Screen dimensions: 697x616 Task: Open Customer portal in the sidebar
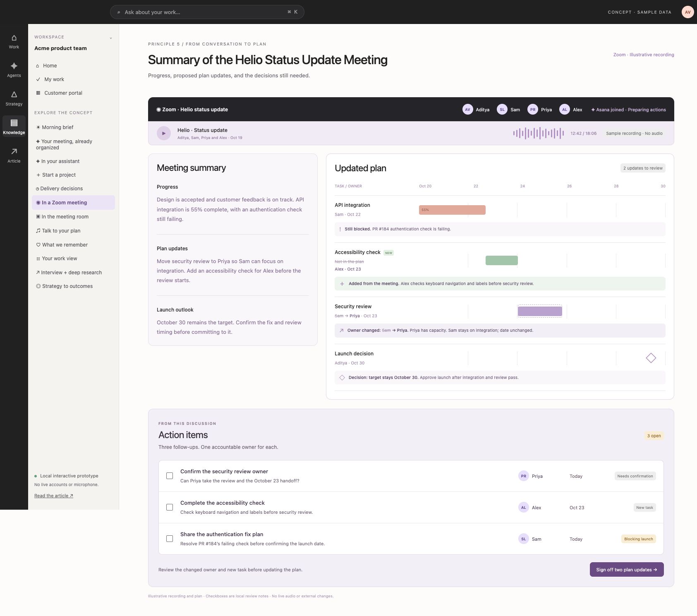(73, 93)
